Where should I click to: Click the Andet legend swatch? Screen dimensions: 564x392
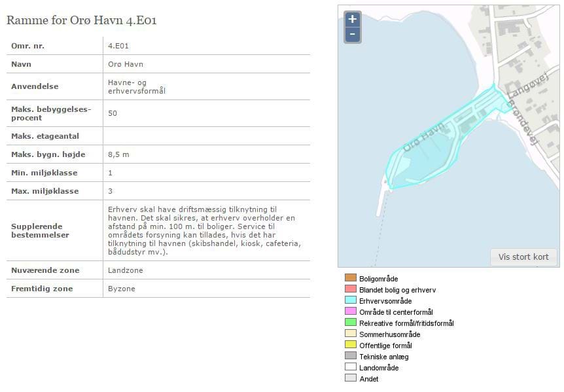pyautogui.click(x=350, y=379)
